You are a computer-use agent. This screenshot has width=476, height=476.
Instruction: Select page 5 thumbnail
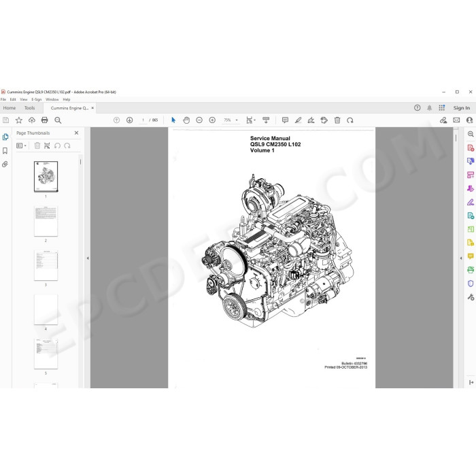point(46,354)
